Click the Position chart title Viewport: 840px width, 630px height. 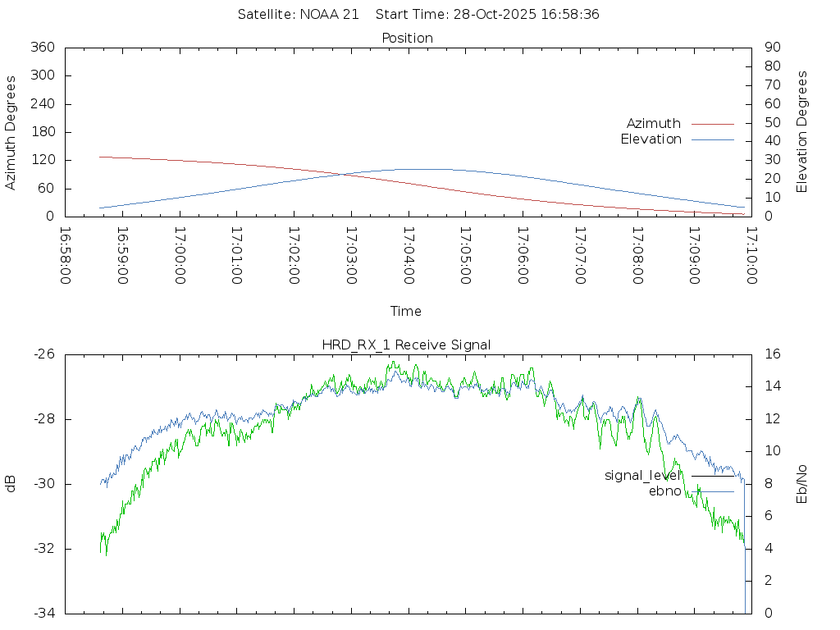coord(407,39)
